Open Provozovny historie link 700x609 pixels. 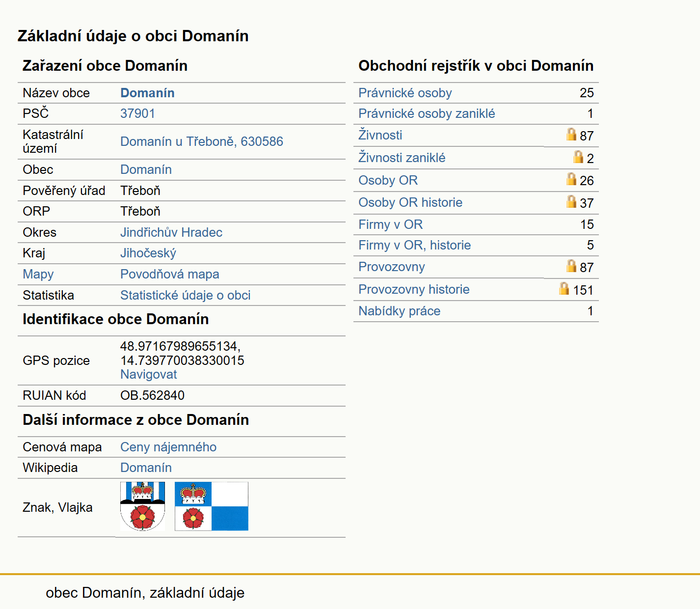[x=414, y=289]
